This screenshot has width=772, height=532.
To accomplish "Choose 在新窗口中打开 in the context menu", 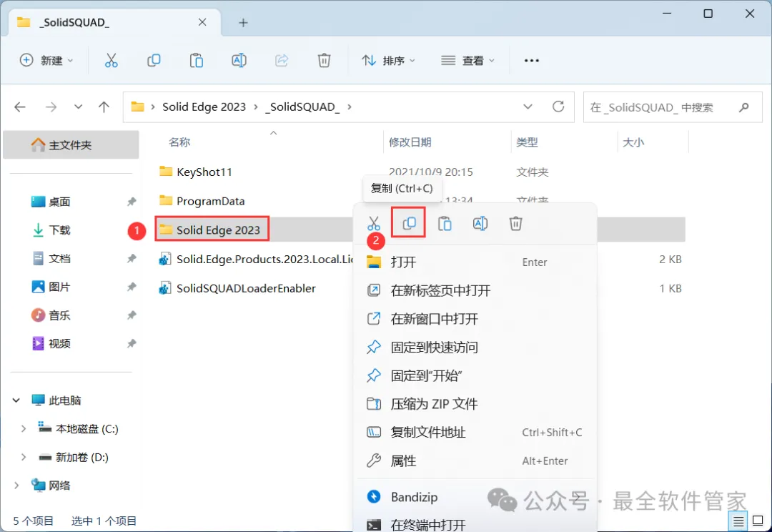I will tap(475, 319).
